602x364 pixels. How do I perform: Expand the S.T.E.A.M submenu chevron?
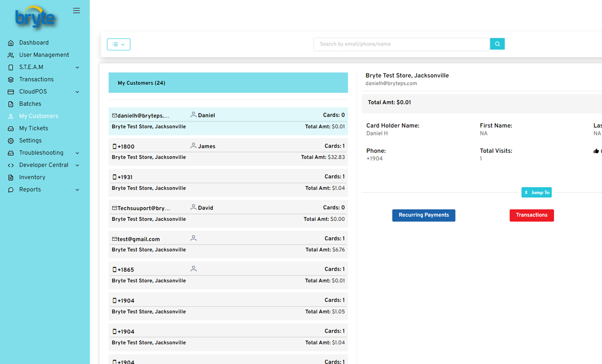coord(77,68)
